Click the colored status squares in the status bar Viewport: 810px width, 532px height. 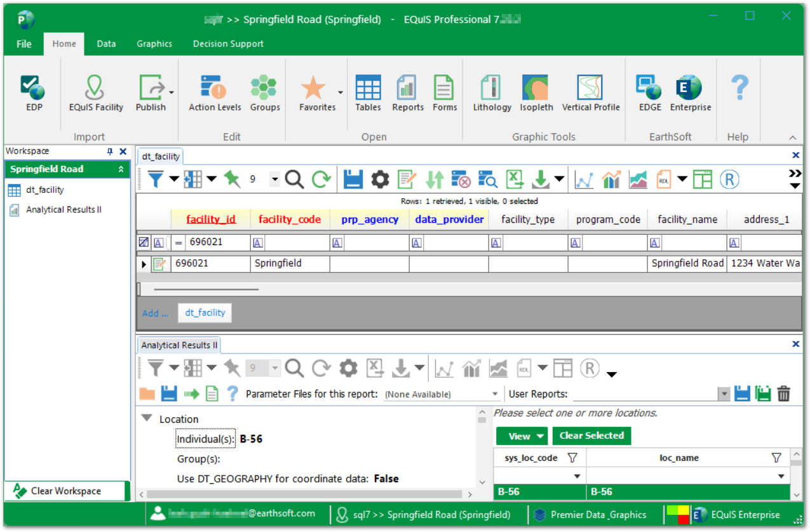point(677,514)
